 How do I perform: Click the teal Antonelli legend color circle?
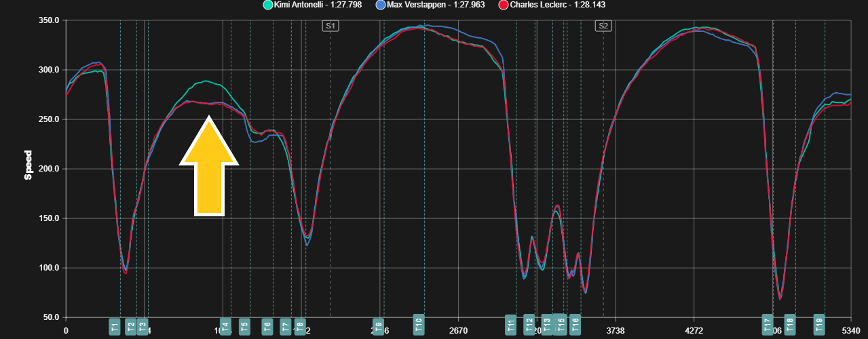click(267, 5)
